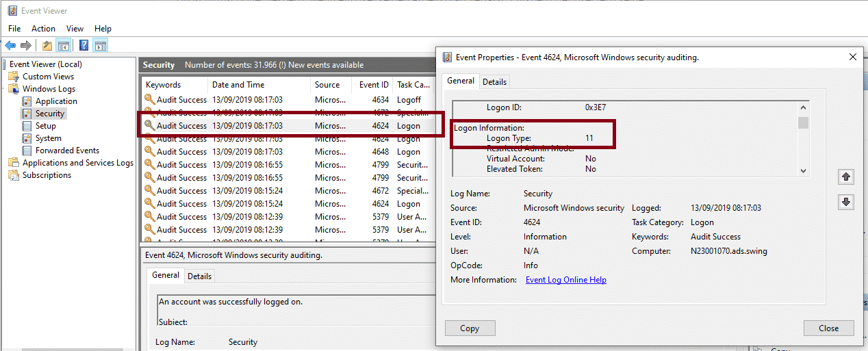Sort events by the Date and Time column
The height and width of the screenshot is (351, 868).
pos(238,85)
